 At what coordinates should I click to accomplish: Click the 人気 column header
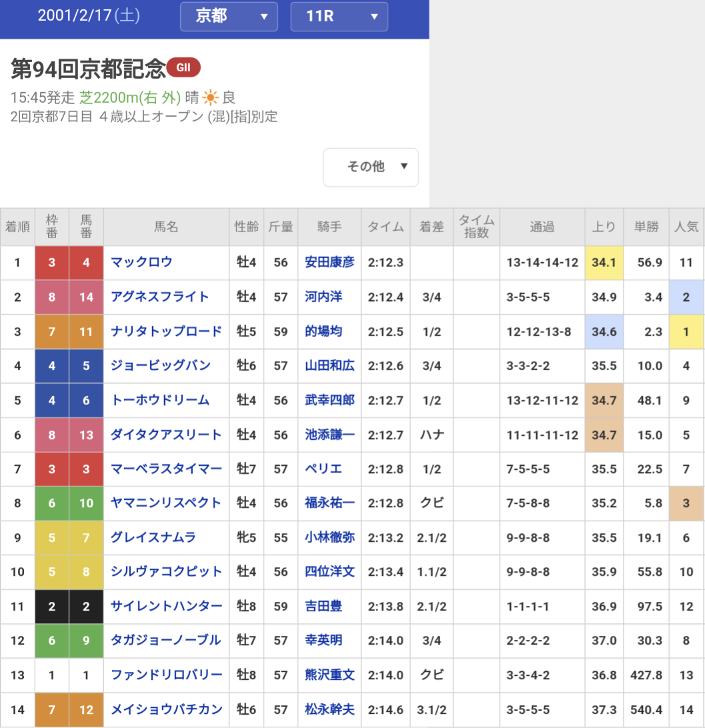coord(686,227)
